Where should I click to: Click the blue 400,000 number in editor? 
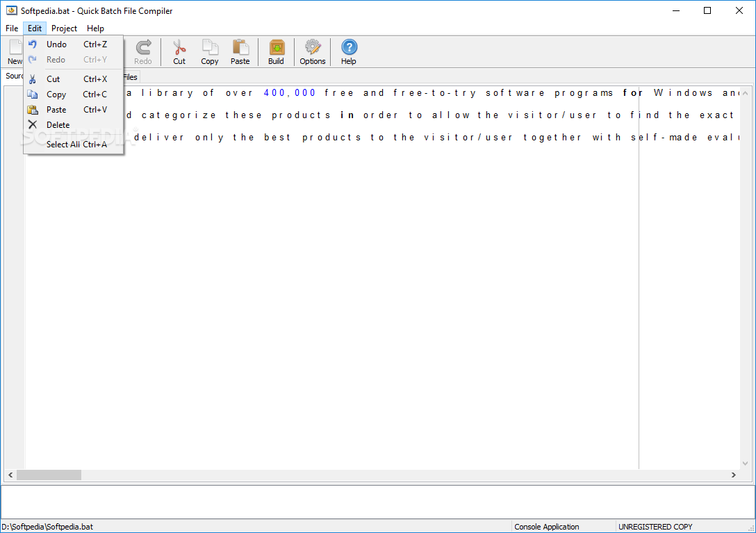pyautogui.click(x=289, y=93)
